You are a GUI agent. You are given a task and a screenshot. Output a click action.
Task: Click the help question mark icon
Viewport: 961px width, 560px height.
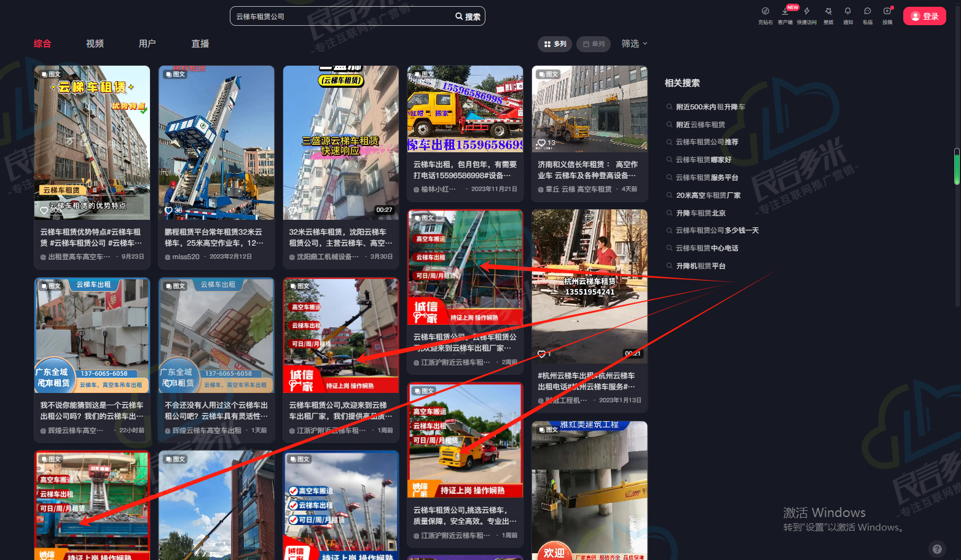[x=936, y=549]
